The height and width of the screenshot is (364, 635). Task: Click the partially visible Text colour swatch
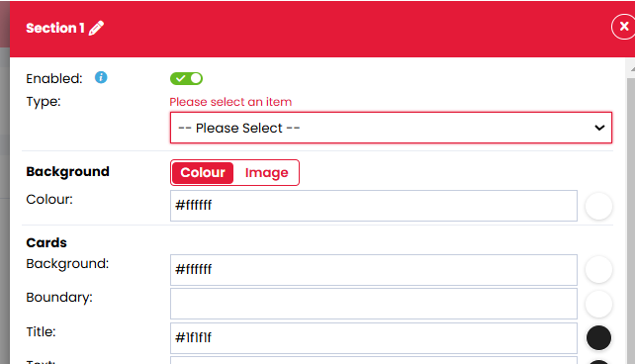598,362
